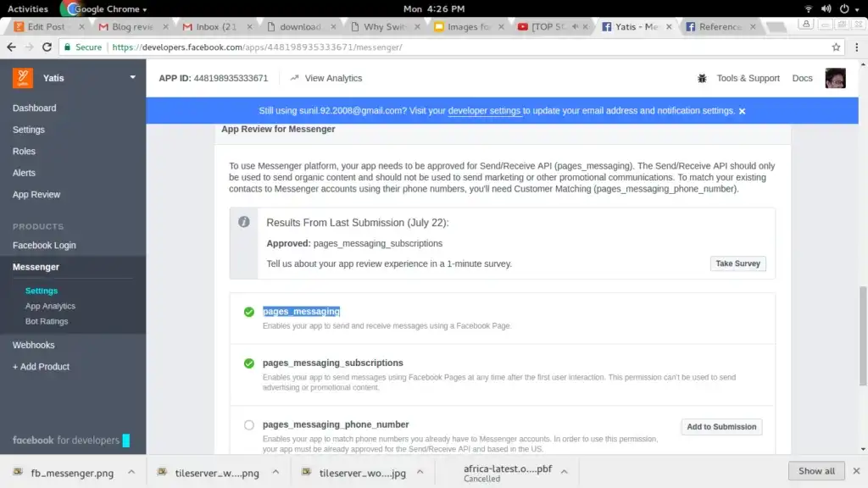Click the Take Survey button
This screenshot has height=488, width=868.
point(737,263)
